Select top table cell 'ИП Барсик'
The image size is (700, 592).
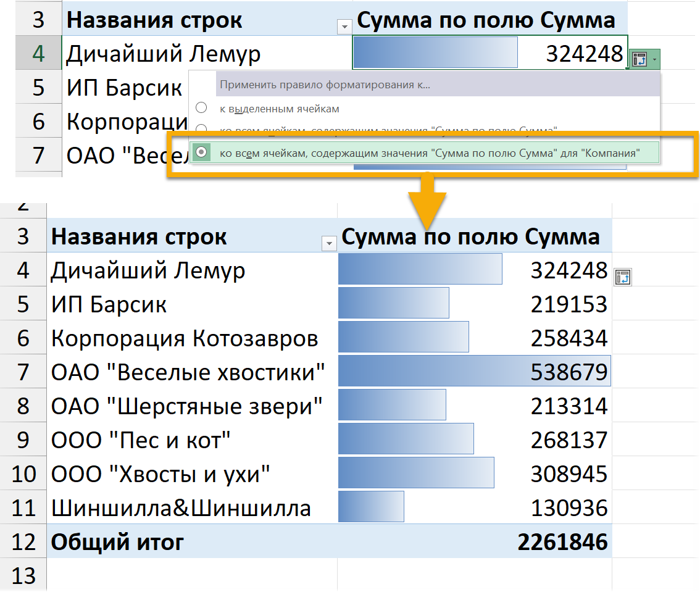coord(125,86)
